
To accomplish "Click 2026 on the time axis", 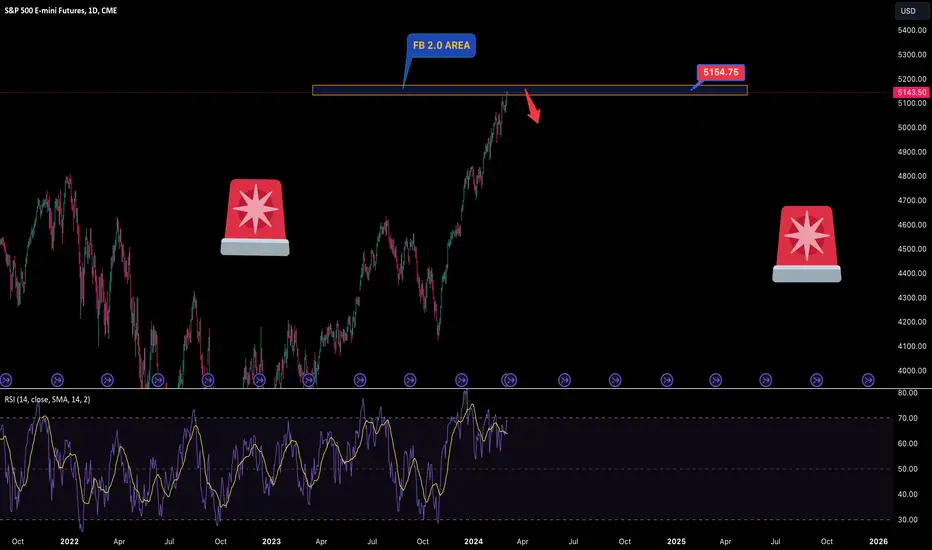I will point(878,541).
